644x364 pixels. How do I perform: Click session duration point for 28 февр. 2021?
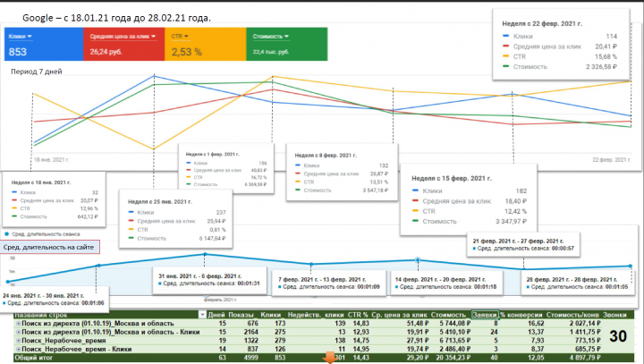tap(631, 267)
